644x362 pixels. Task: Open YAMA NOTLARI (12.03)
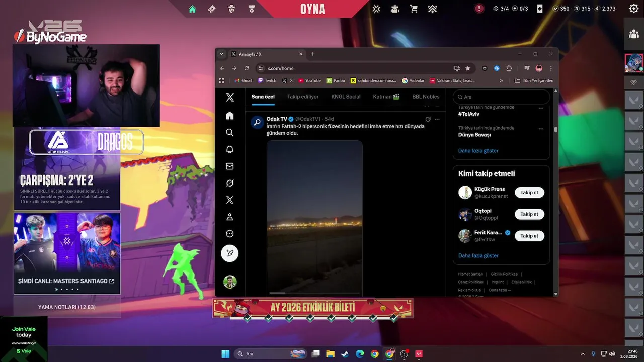(67, 307)
